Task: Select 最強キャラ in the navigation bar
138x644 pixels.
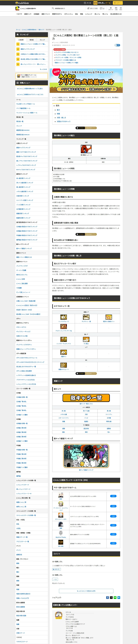Action: point(28,14)
